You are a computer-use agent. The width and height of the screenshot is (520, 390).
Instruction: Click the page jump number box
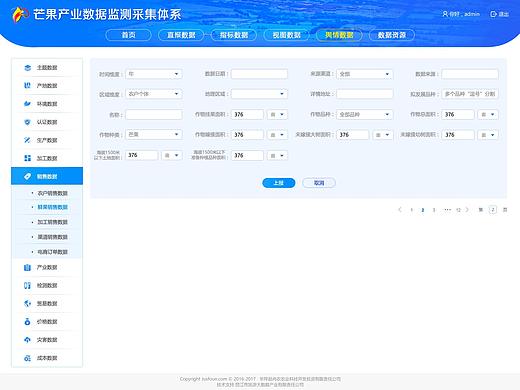(493, 210)
